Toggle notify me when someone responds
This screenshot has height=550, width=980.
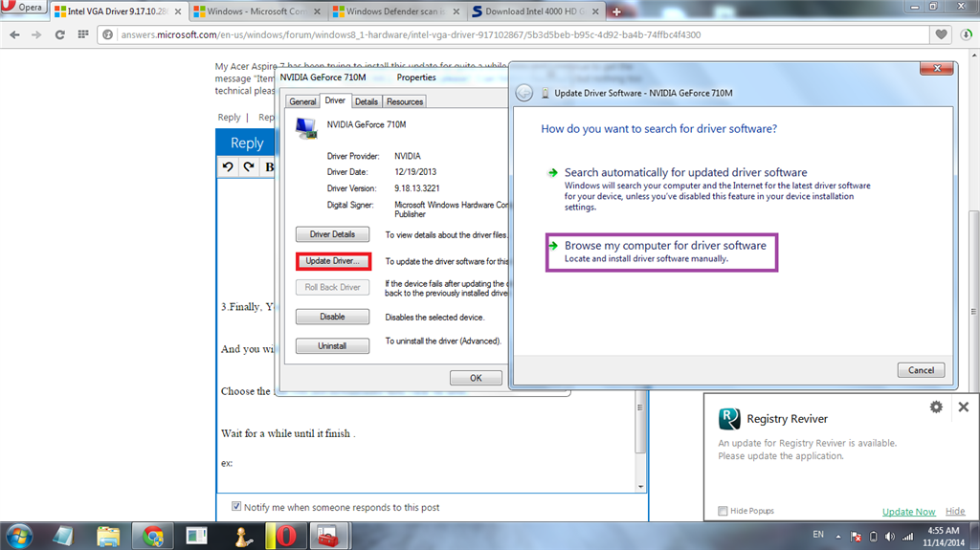(x=236, y=506)
